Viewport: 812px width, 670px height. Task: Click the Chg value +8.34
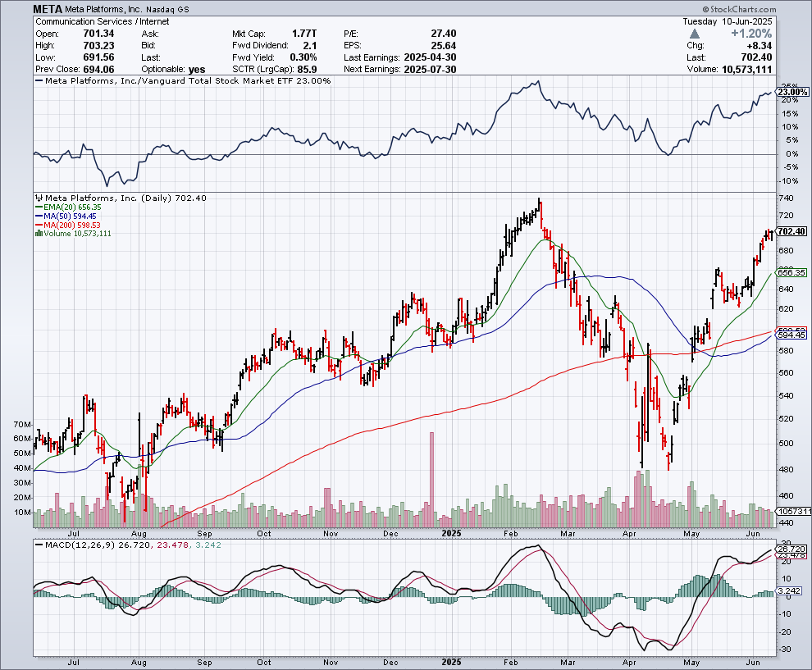(760, 46)
